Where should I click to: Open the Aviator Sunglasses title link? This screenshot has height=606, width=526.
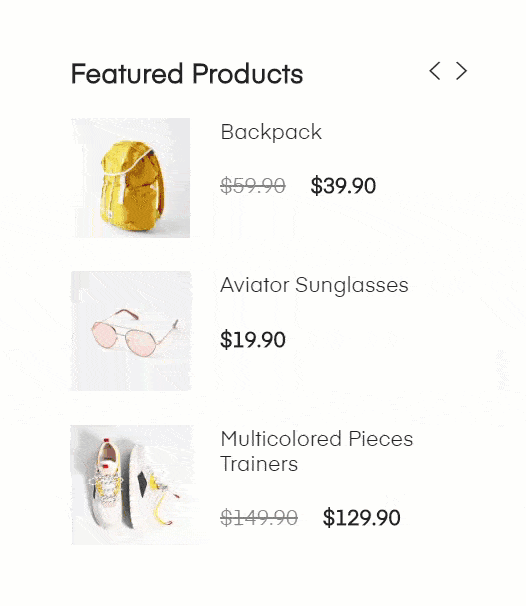pyautogui.click(x=314, y=286)
